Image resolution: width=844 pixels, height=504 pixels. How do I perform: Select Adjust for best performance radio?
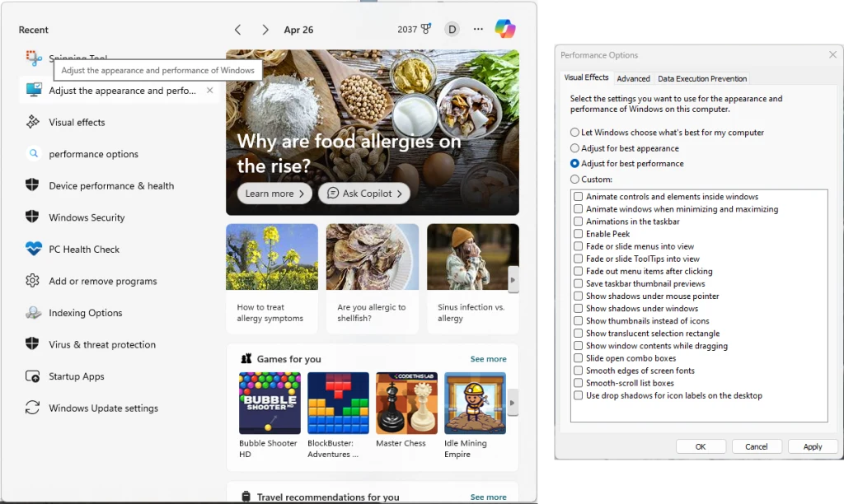[x=574, y=164]
